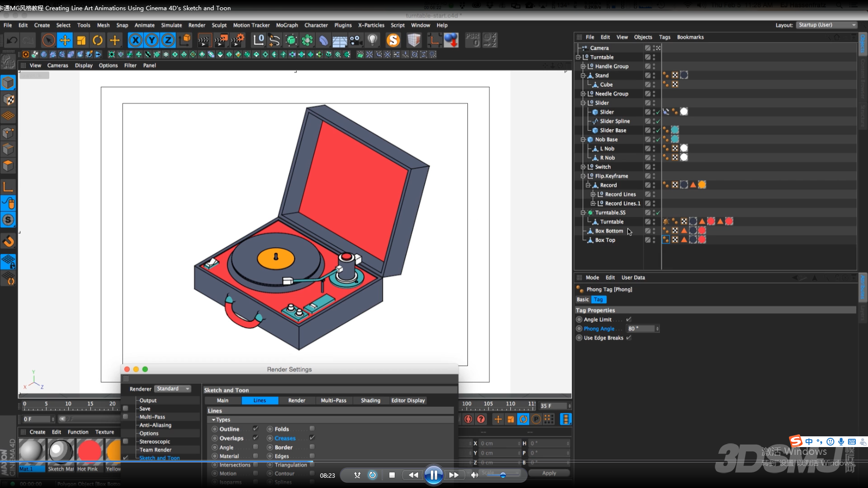Image resolution: width=868 pixels, height=488 pixels.
Task: Switch to the Editor Display tab
Action: click(x=408, y=400)
